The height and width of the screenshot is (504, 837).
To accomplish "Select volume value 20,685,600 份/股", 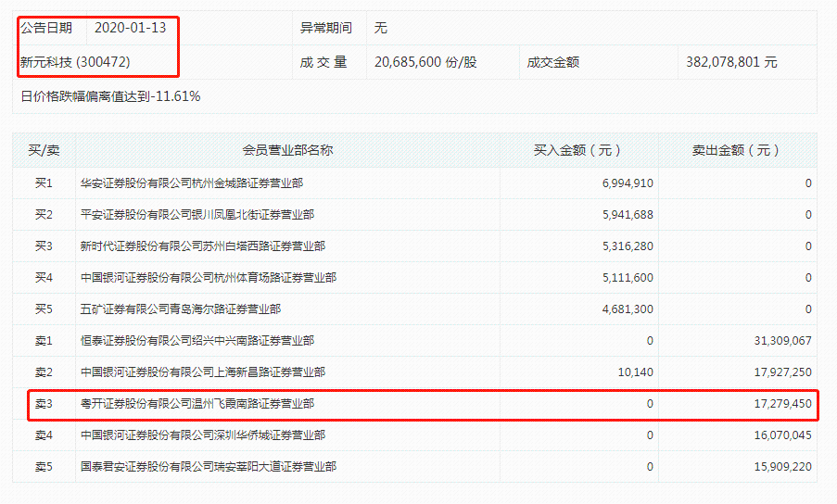I will click(425, 62).
